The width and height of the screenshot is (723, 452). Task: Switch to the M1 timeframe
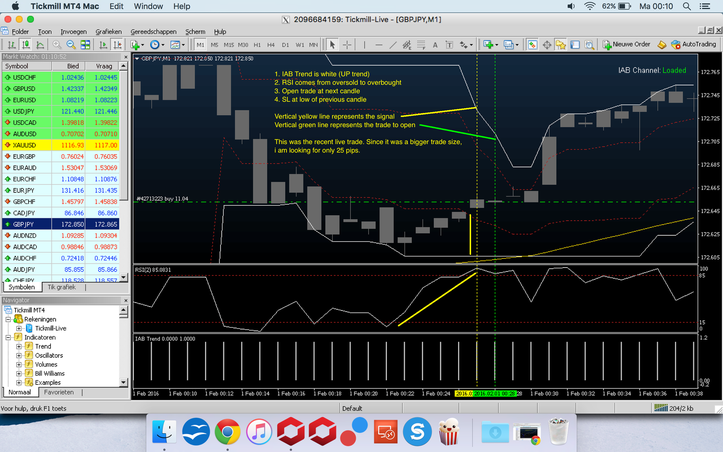(x=200, y=45)
